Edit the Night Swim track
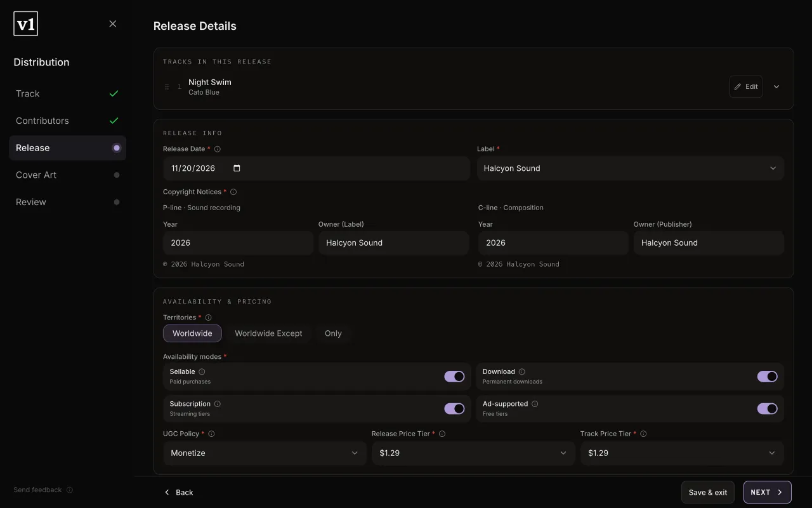 [x=746, y=87]
